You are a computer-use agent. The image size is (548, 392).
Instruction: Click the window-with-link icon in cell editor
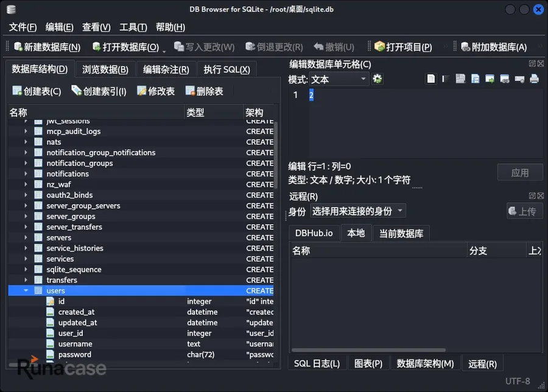(505, 79)
